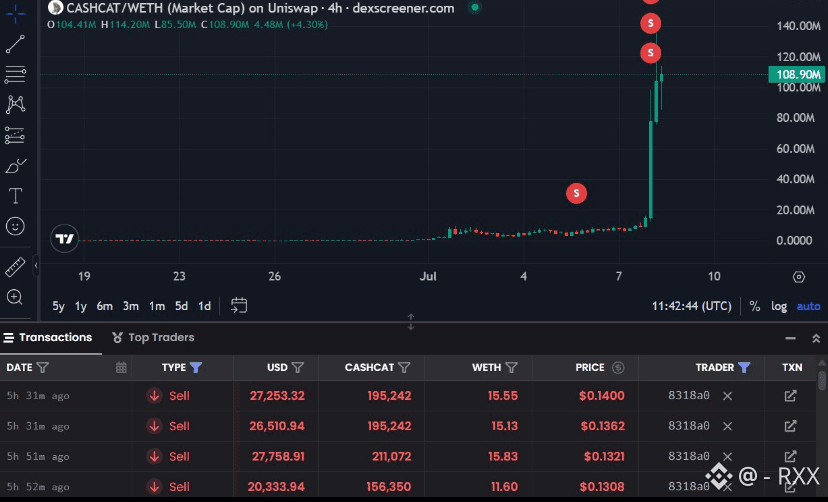Open the Fibonacci retracement tools

[15, 74]
